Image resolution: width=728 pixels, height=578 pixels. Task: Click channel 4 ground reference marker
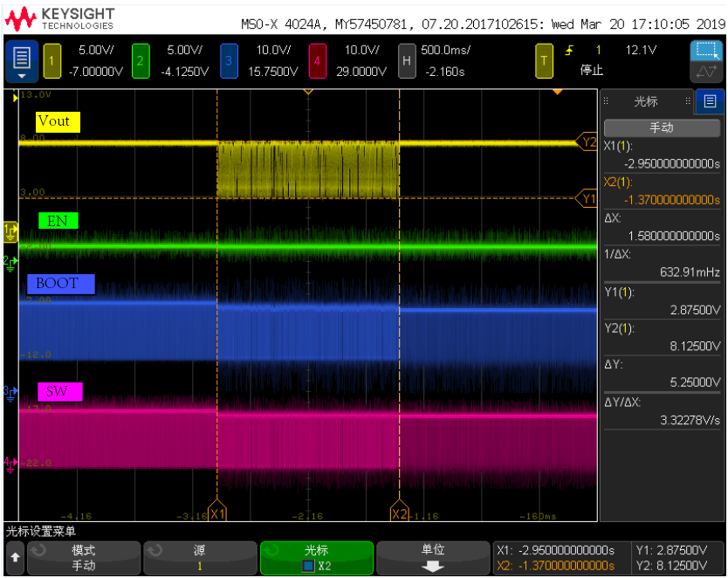[10, 464]
